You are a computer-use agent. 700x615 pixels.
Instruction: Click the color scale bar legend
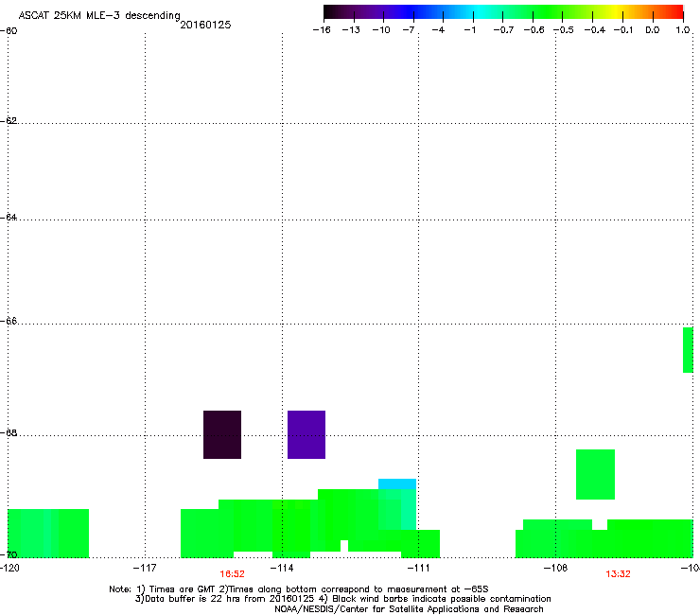point(503,11)
